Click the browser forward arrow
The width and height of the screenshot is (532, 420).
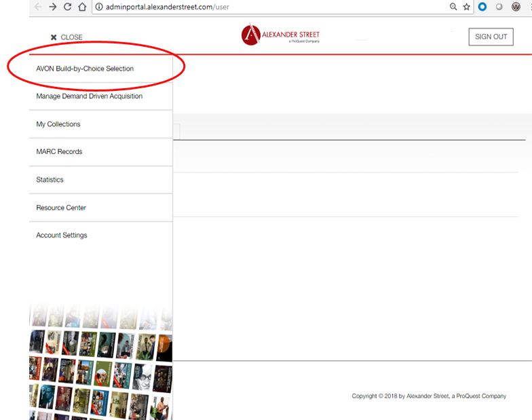[52, 7]
